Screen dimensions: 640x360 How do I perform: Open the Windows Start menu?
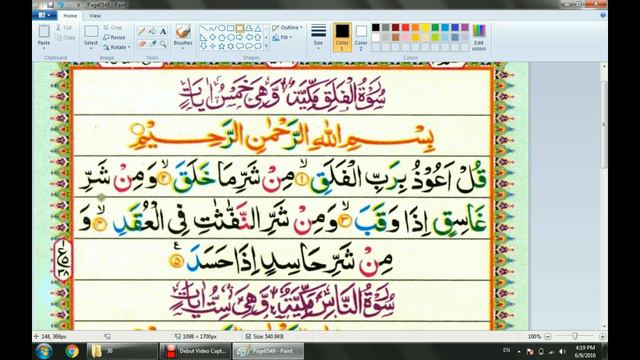(x=44, y=351)
